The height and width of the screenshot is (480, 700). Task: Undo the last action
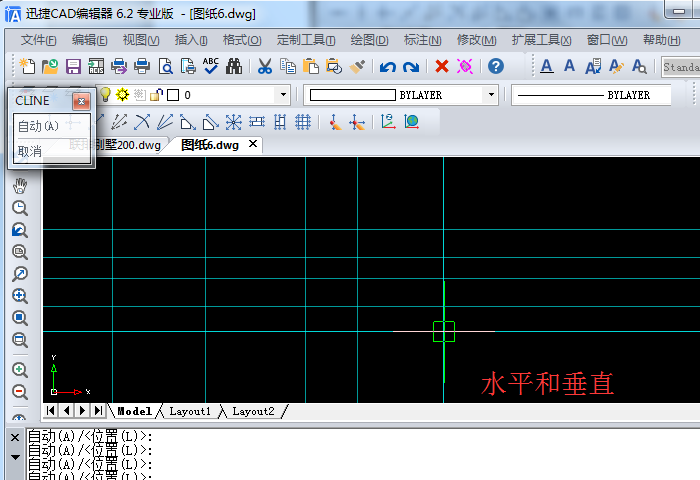[x=388, y=67]
